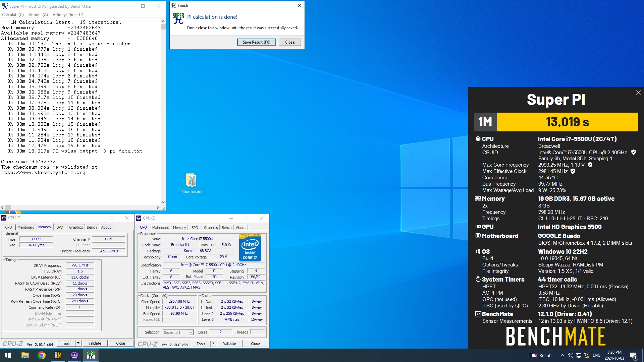Click Super PI vertical scrollbar up arrow

163,21
